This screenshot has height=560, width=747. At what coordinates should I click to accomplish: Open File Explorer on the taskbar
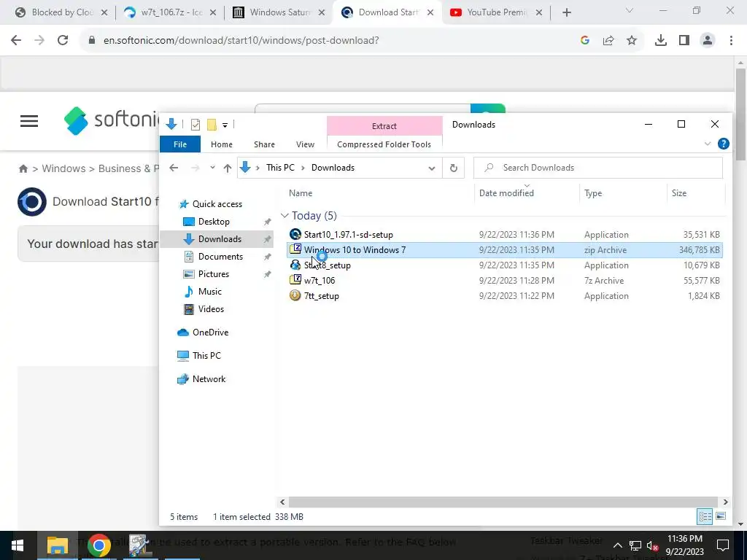click(x=57, y=545)
